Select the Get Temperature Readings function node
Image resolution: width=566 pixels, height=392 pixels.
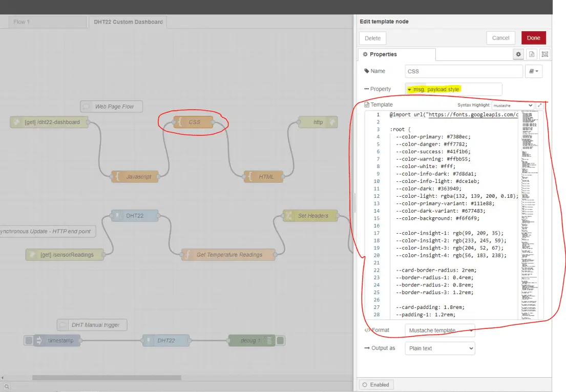coord(228,255)
